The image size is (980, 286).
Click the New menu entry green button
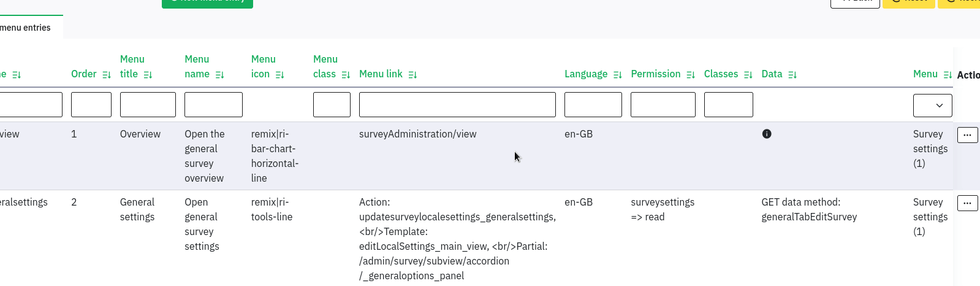tap(207, 2)
